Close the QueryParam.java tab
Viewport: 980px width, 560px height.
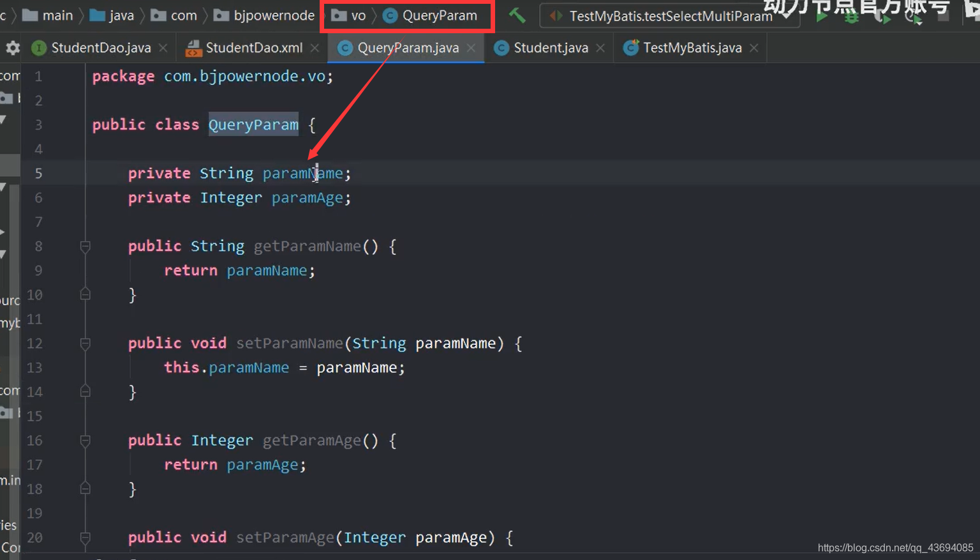(x=471, y=48)
